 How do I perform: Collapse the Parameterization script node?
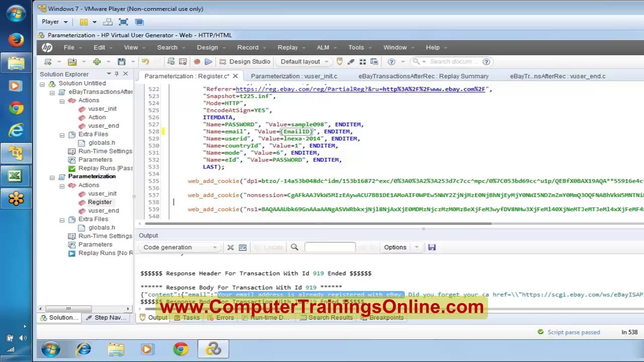(52, 177)
